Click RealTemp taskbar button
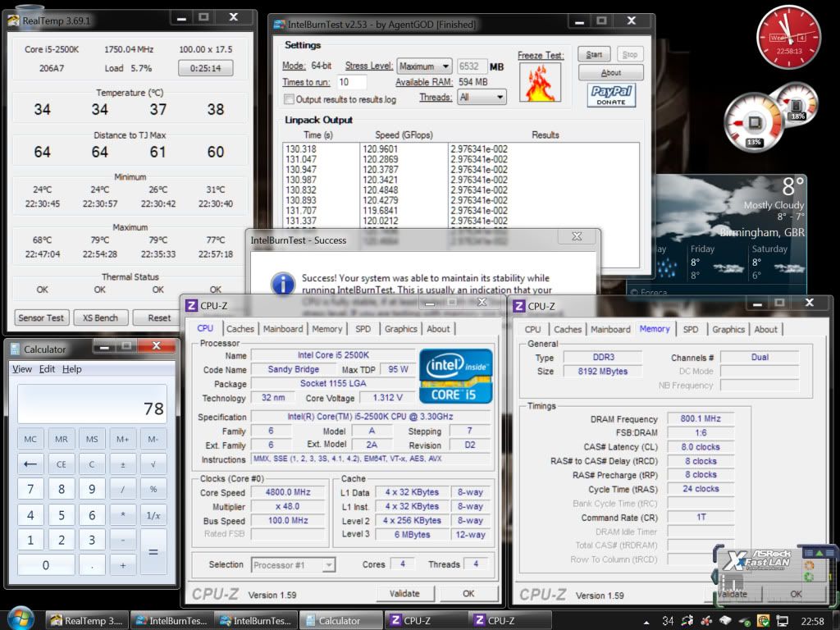 [86, 620]
